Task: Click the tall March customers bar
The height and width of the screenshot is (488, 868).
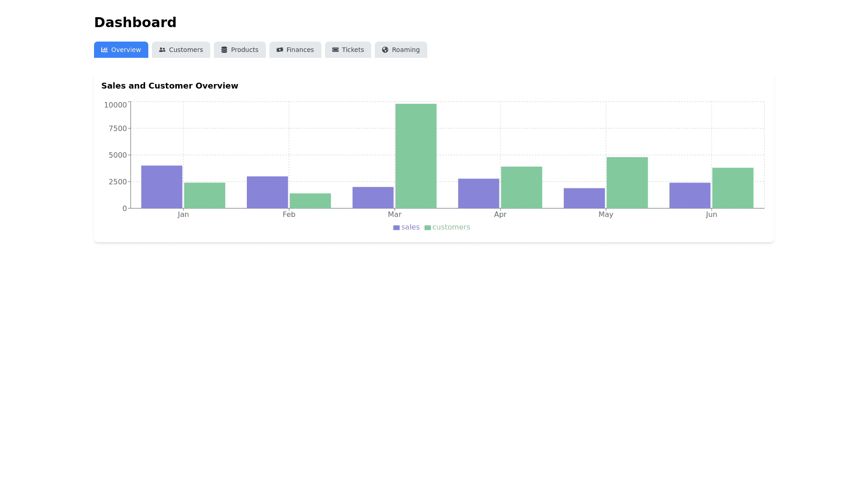Action: (x=416, y=156)
